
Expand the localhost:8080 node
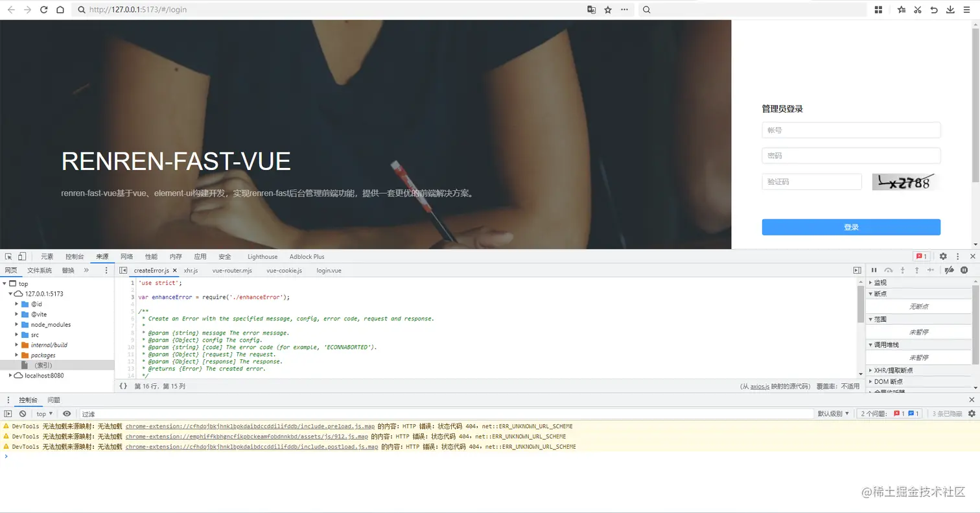pyautogui.click(x=10, y=376)
